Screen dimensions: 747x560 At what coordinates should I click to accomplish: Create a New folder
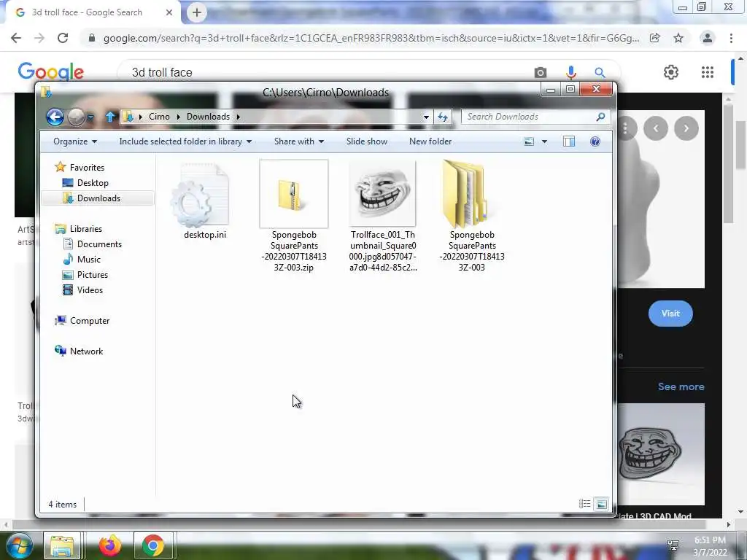(x=430, y=141)
